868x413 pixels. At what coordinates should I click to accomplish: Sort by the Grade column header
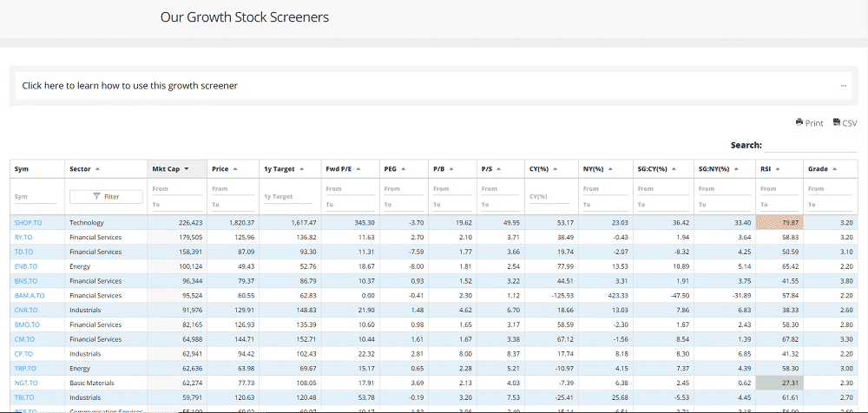pyautogui.click(x=821, y=169)
